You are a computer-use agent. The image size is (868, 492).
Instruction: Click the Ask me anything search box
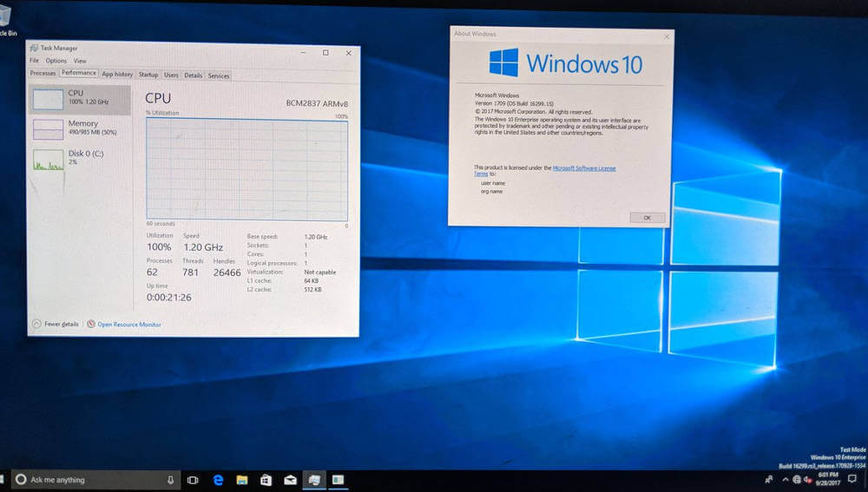(87, 479)
